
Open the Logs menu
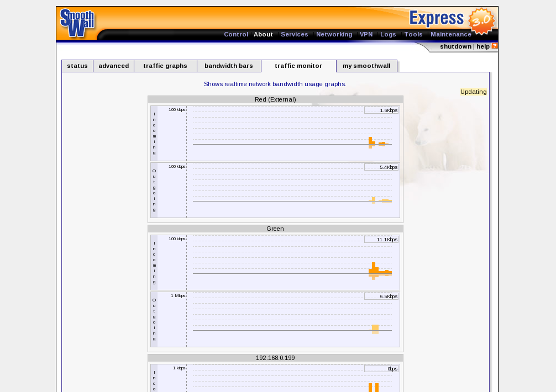[x=388, y=34]
